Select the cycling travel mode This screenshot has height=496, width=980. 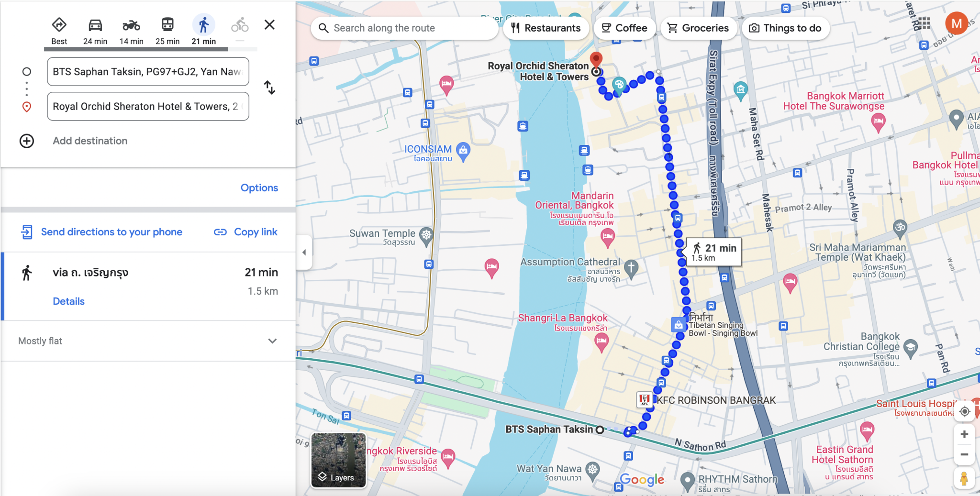pos(240,25)
